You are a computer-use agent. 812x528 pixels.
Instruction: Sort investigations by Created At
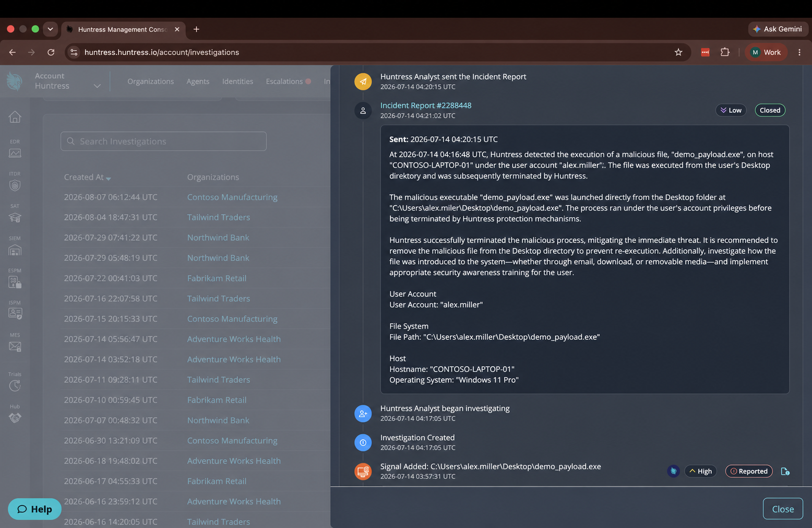[x=87, y=177]
